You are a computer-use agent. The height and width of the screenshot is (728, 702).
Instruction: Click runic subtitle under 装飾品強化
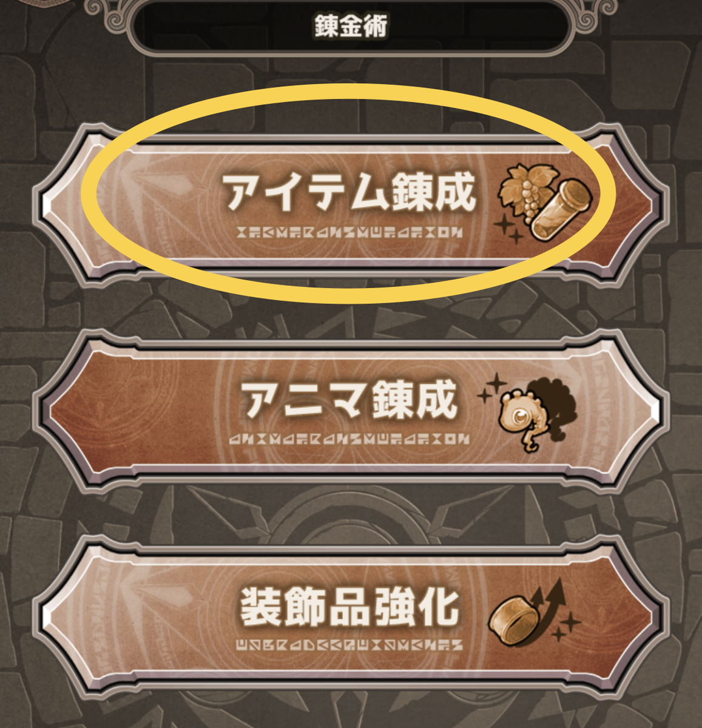click(x=349, y=644)
